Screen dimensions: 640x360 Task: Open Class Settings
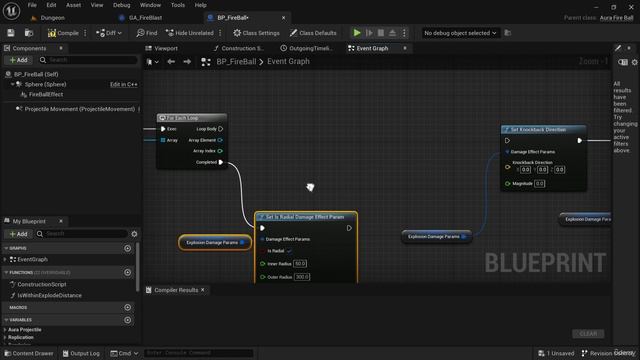pos(256,33)
